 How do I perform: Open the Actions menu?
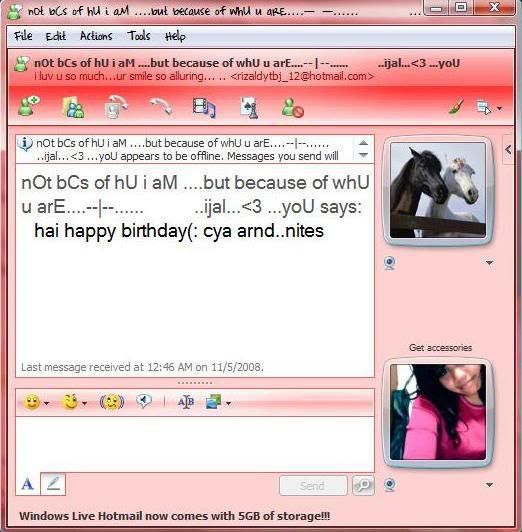tap(96, 36)
